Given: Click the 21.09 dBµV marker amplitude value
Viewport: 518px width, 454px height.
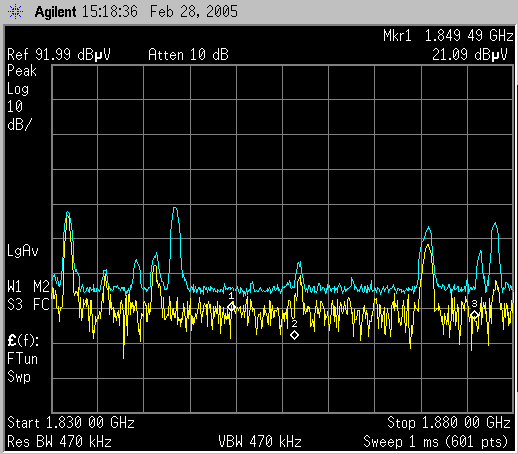Looking at the screenshot, I should (470, 54).
